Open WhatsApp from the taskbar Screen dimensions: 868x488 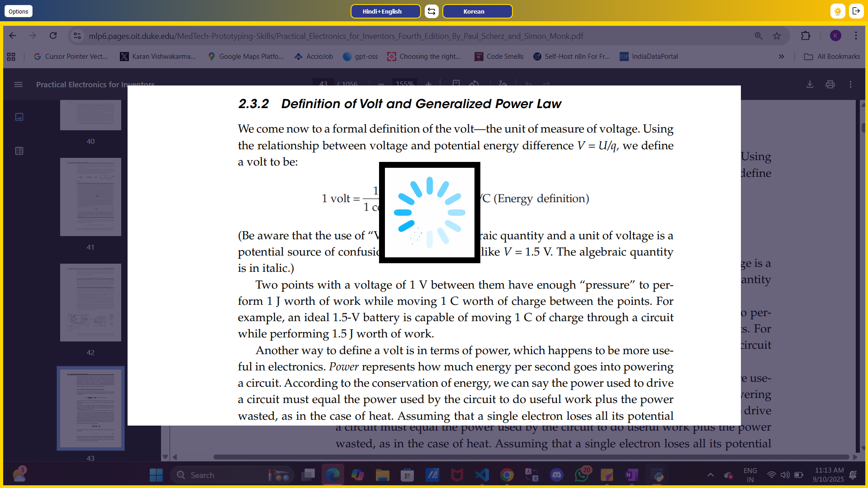point(582,475)
